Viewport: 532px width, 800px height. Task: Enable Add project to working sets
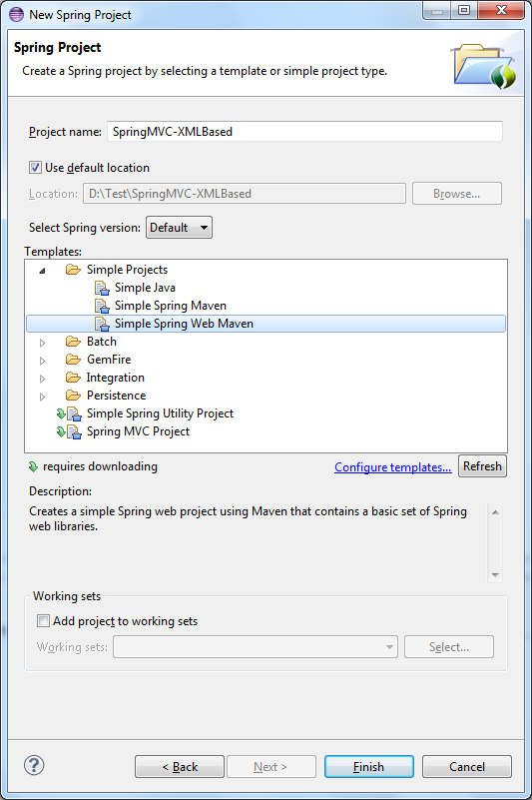[43, 621]
